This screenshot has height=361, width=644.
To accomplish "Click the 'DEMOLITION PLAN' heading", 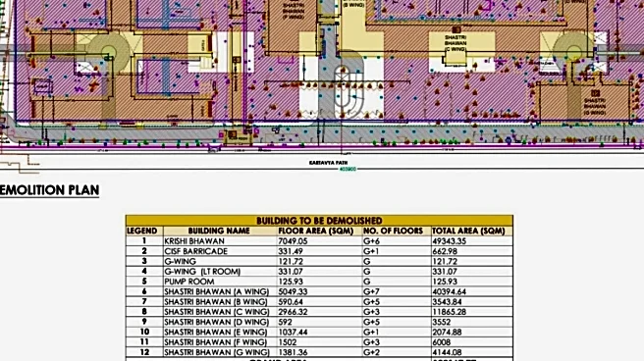I will click(49, 190).
